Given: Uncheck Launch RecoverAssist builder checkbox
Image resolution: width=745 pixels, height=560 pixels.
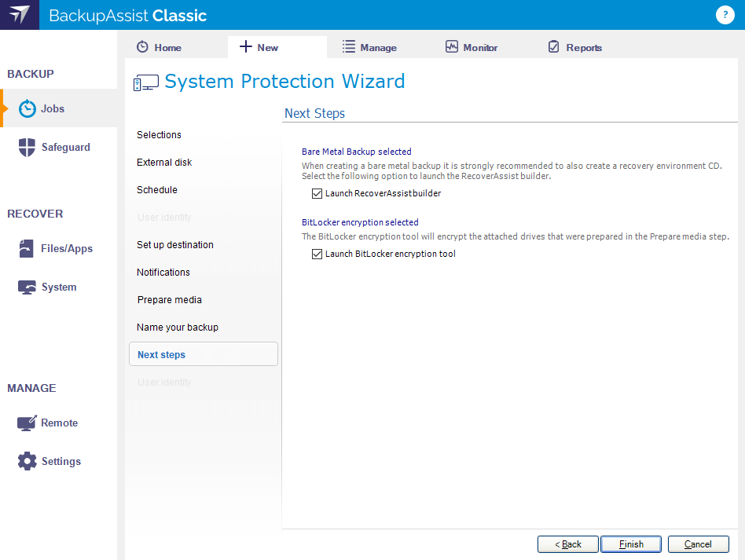Looking at the screenshot, I should (317, 193).
